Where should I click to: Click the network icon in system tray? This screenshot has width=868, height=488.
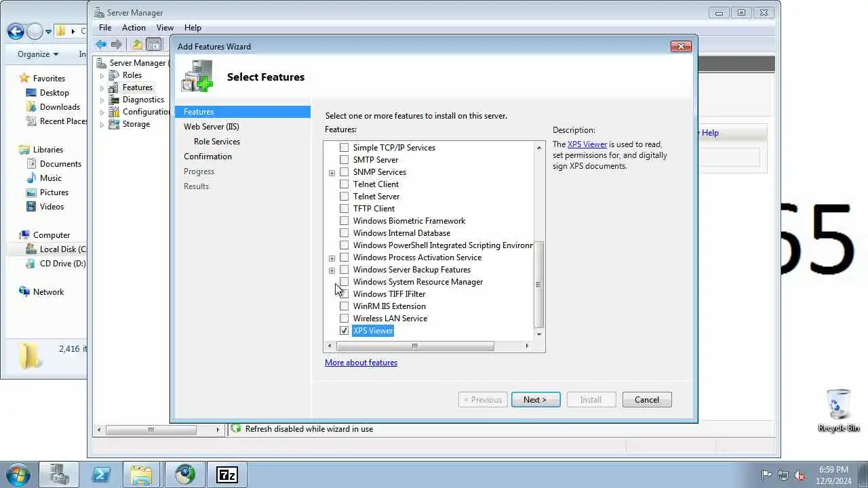coord(783,475)
